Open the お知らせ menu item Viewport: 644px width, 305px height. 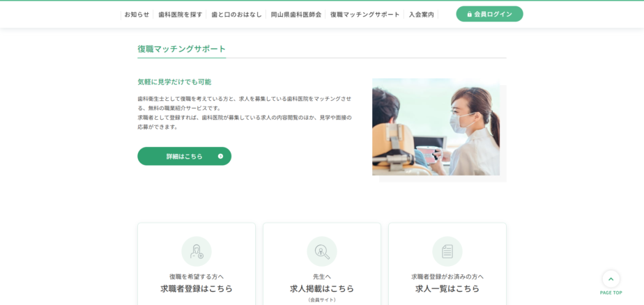click(x=137, y=15)
